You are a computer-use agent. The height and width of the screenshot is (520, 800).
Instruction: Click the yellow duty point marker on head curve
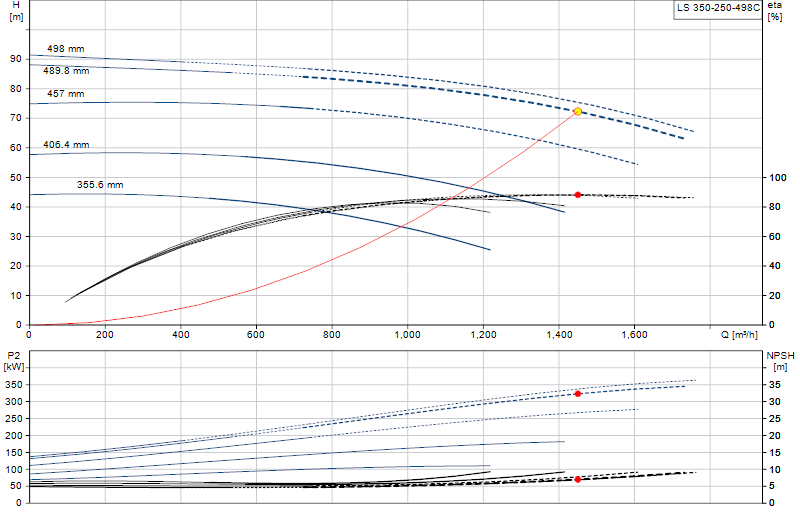click(x=578, y=111)
